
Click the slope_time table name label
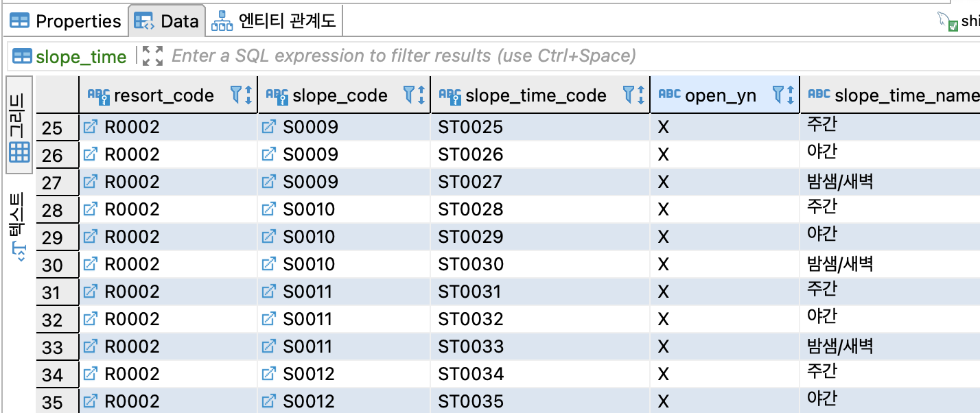point(80,56)
